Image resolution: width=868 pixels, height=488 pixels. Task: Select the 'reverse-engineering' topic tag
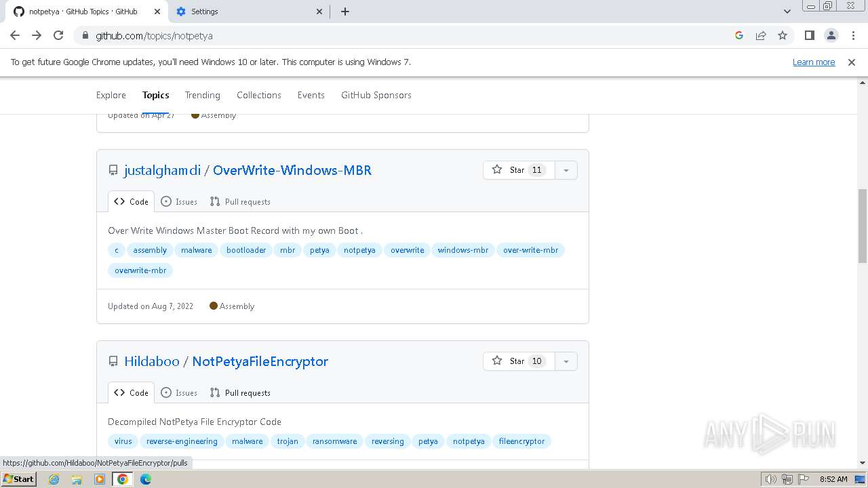(182, 441)
